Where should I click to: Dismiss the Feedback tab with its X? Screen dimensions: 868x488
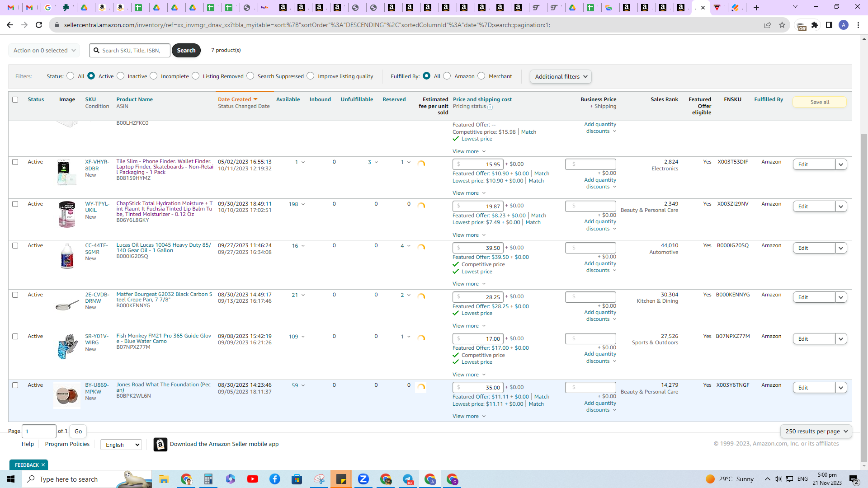point(43,465)
